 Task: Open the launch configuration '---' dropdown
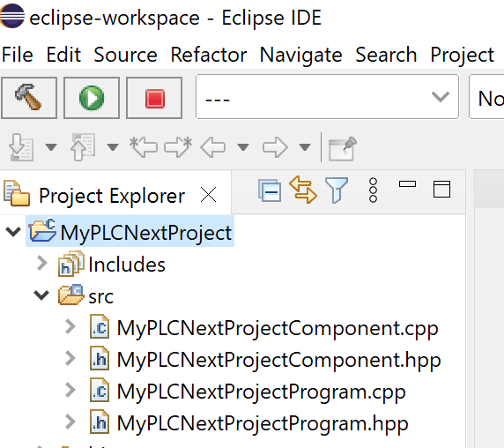click(x=327, y=97)
